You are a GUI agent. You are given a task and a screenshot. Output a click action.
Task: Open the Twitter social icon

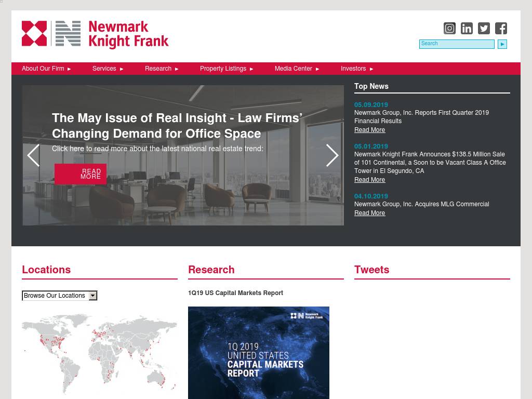pos(484,28)
